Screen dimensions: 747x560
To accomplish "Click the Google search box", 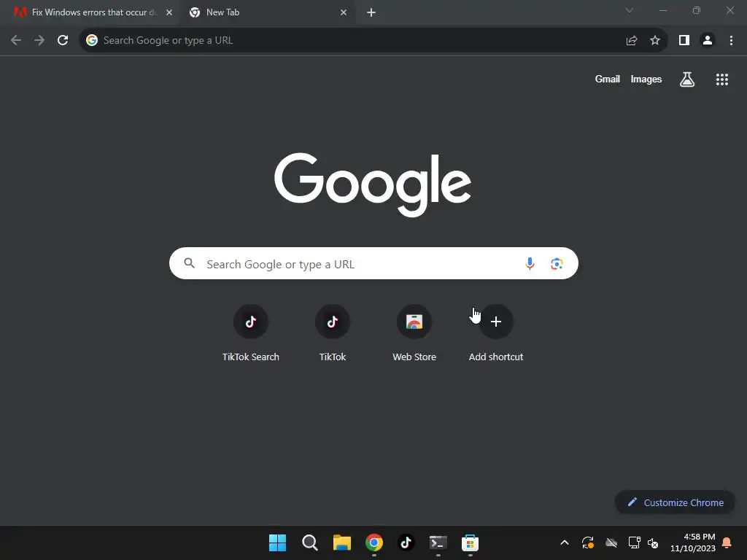I will [373, 263].
